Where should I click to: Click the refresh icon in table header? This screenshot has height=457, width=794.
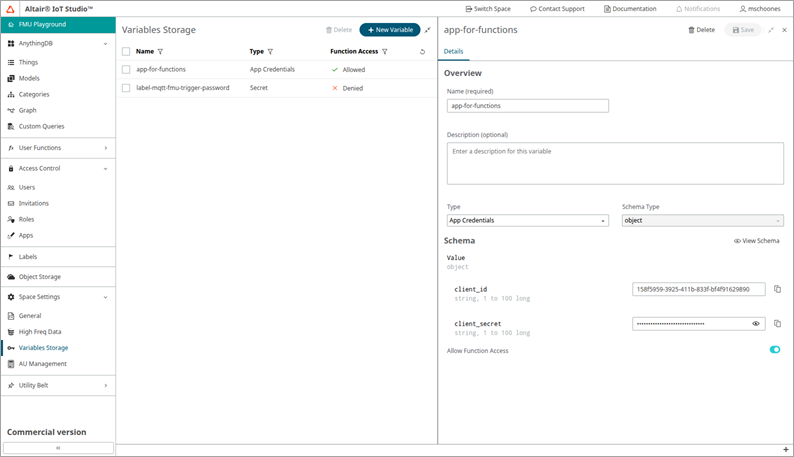[x=422, y=52]
